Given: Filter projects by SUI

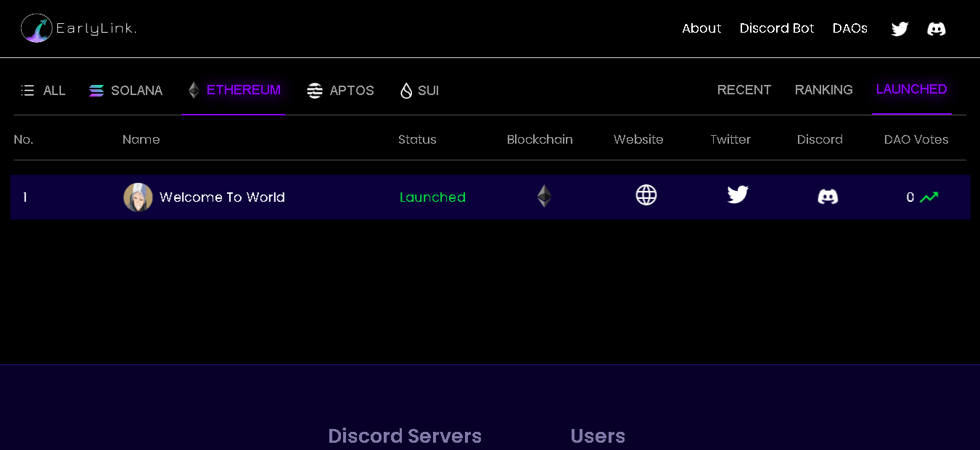Looking at the screenshot, I should 420,91.
